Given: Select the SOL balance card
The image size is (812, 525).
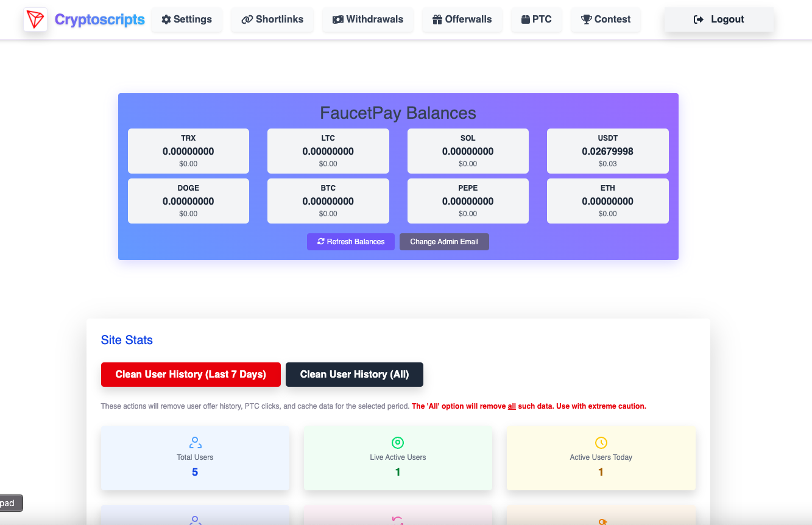Looking at the screenshot, I should click(x=468, y=151).
